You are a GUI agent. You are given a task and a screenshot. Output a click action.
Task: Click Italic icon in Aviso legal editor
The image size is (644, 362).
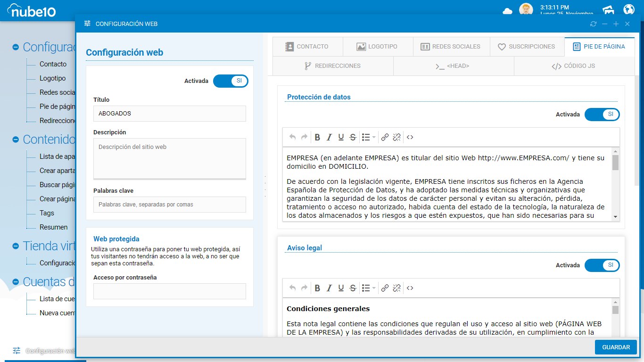click(329, 288)
